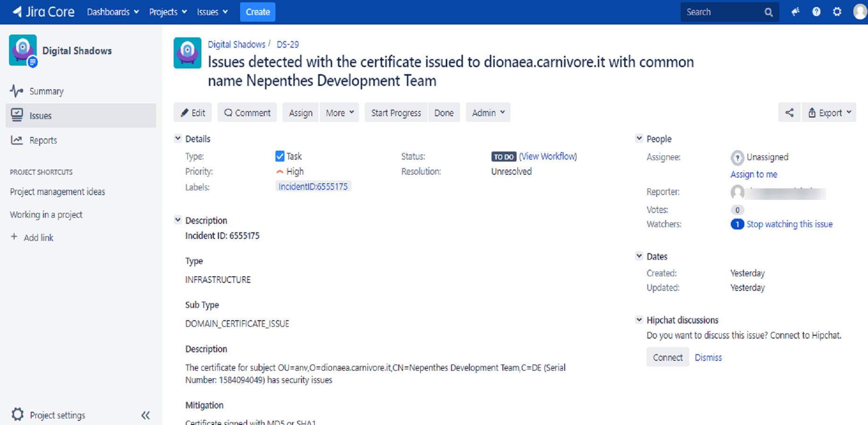
Task: Click the Jira Core logo
Action: [43, 12]
